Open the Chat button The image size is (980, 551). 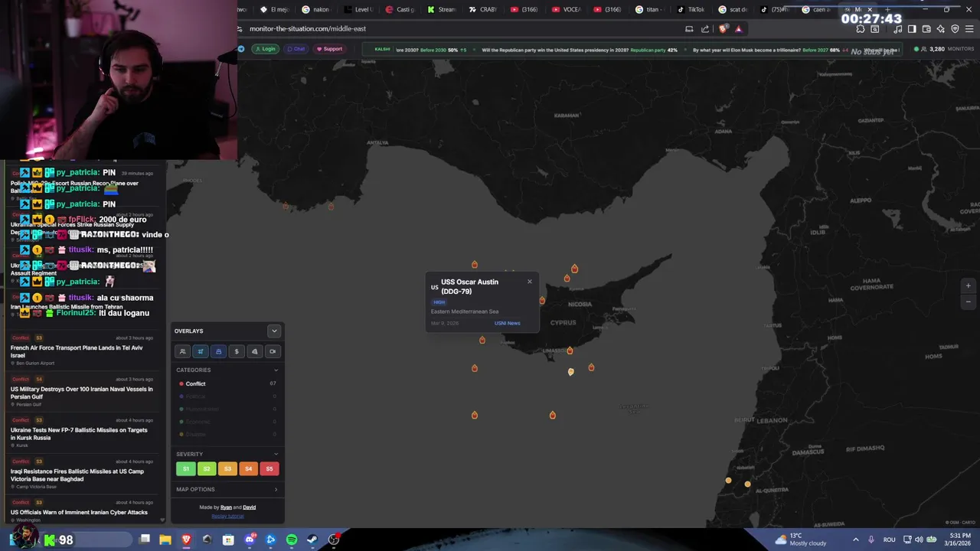coord(296,49)
